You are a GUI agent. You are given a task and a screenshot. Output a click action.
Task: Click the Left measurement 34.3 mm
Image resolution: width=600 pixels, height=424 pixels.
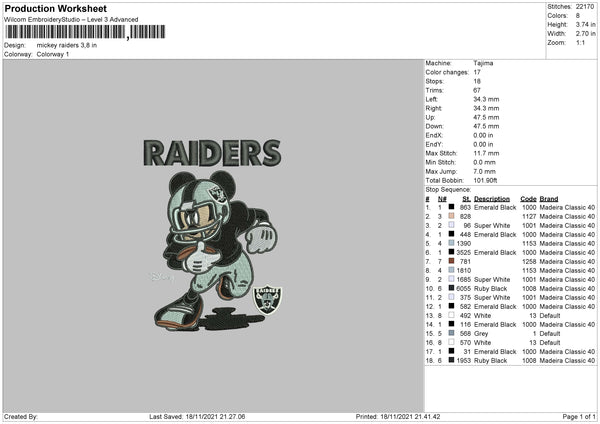pyautogui.click(x=486, y=99)
